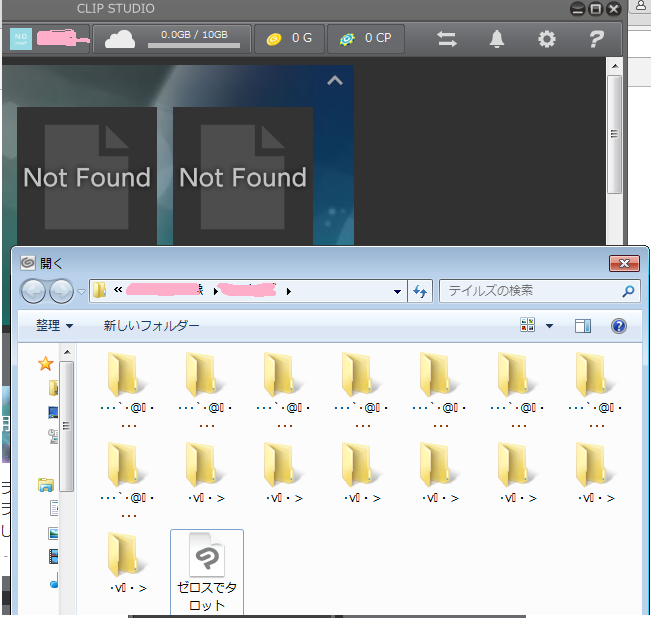This screenshot has width=651, height=618.
Task: Expand the view options dropdown arrow
Action: [549, 326]
